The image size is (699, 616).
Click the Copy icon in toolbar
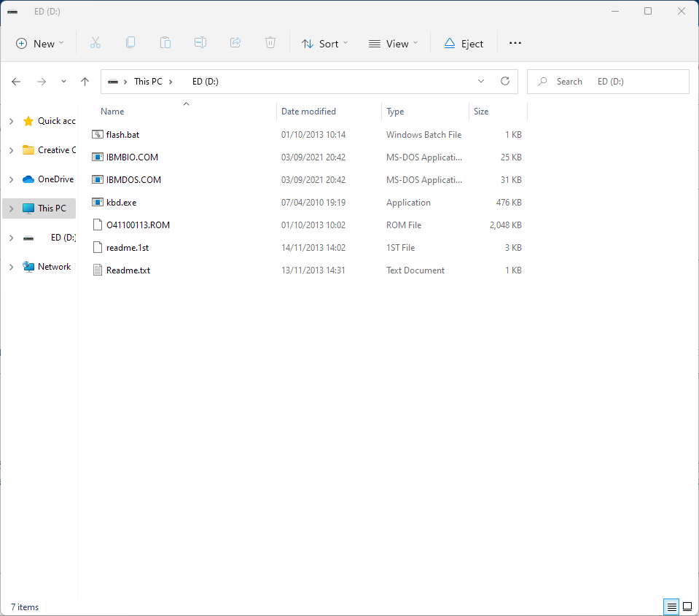click(x=130, y=43)
